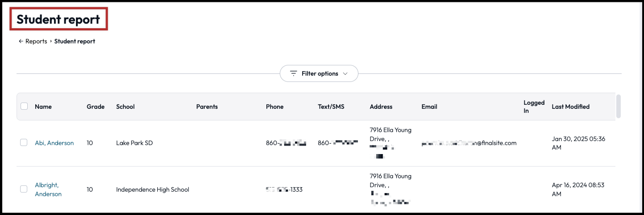Image resolution: width=644 pixels, height=215 pixels.
Task: Click the Email column header
Action: coord(429,107)
